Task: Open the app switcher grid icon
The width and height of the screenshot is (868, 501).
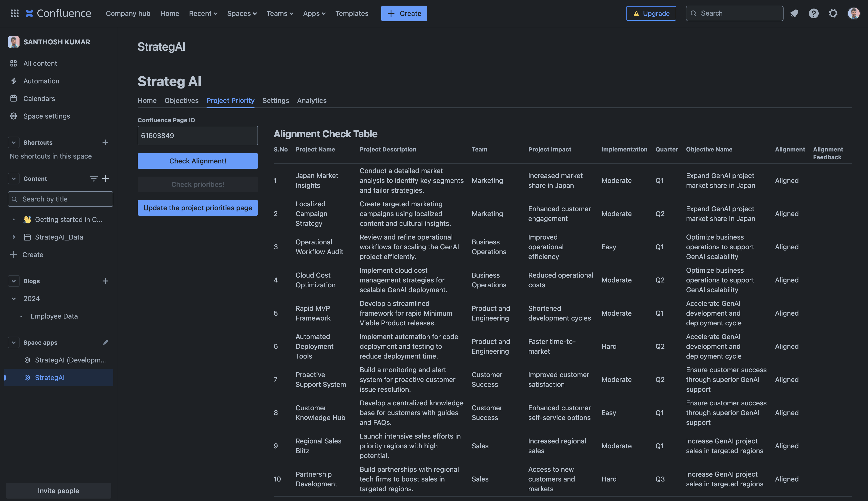Action: pos(14,13)
